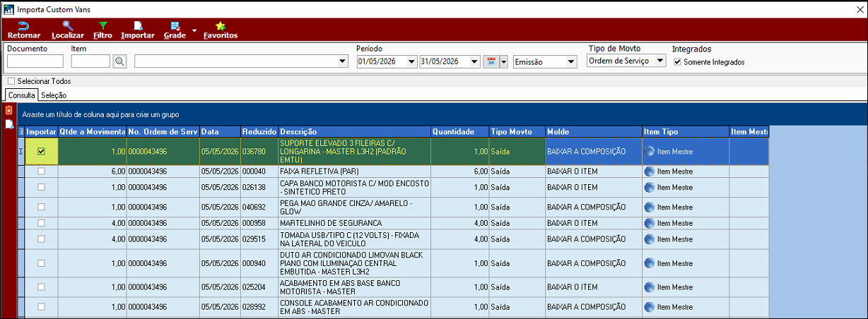Sort by Reduzido column header
Viewport: 868px width, 319px height.
pyautogui.click(x=259, y=132)
